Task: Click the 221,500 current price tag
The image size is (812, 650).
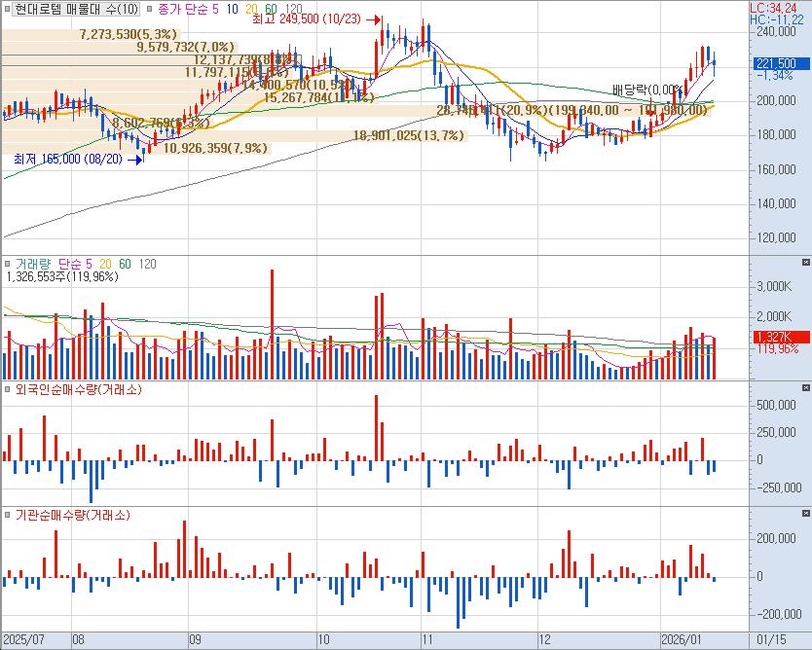Action: 775,63
